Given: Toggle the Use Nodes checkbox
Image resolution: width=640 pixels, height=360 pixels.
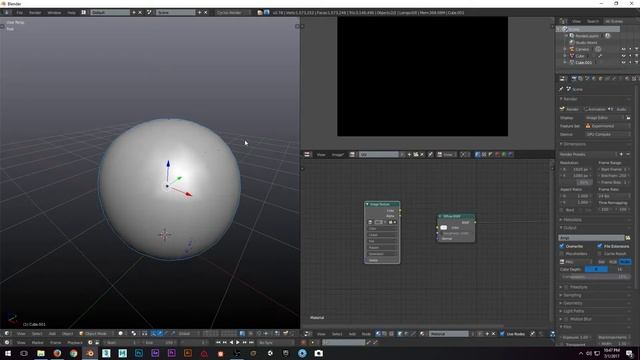Looking at the screenshot, I should pyautogui.click(x=502, y=334).
